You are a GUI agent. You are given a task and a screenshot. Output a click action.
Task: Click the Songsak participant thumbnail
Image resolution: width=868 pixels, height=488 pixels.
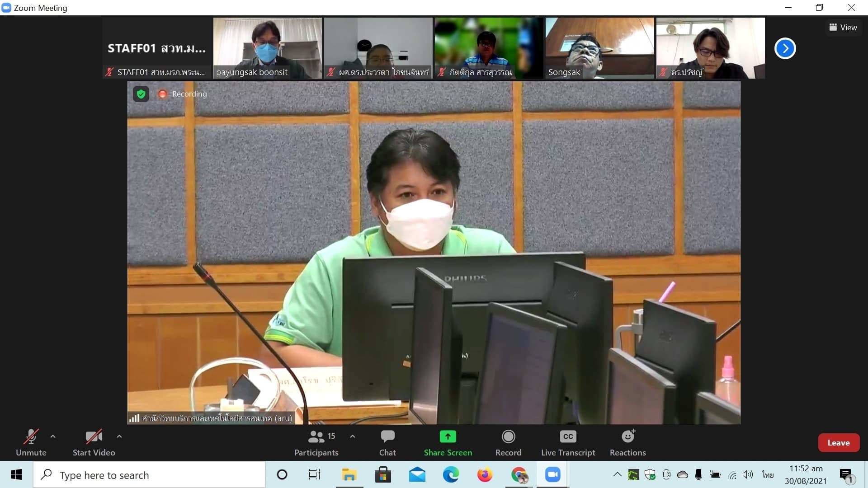coord(599,48)
